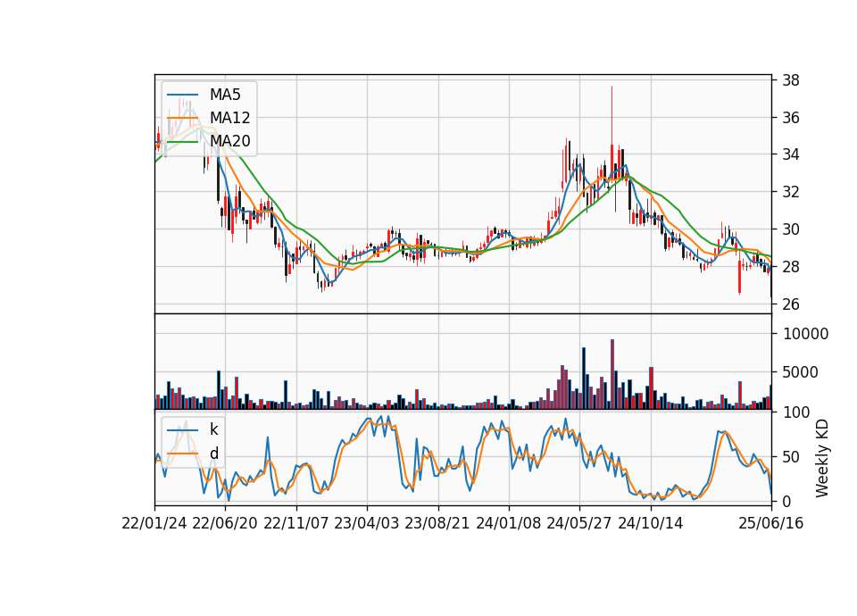This screenshot has width=857, height=616.
Task: Click the blue k legend line sample
Action: [x=182, y=430]
